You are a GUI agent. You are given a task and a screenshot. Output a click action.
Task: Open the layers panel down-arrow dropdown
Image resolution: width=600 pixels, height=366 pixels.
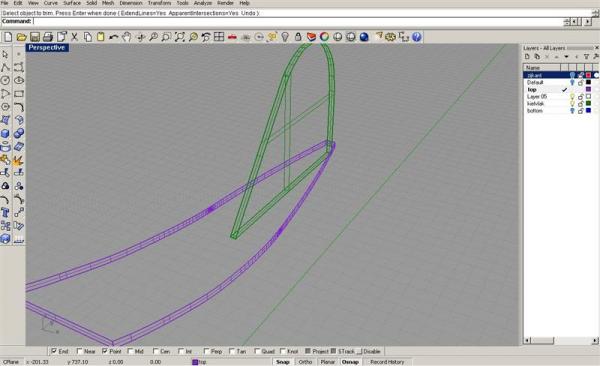coord(566,57)
